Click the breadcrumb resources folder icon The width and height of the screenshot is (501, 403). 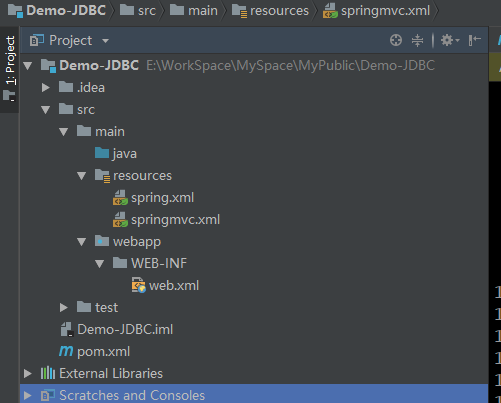(239, 11)
